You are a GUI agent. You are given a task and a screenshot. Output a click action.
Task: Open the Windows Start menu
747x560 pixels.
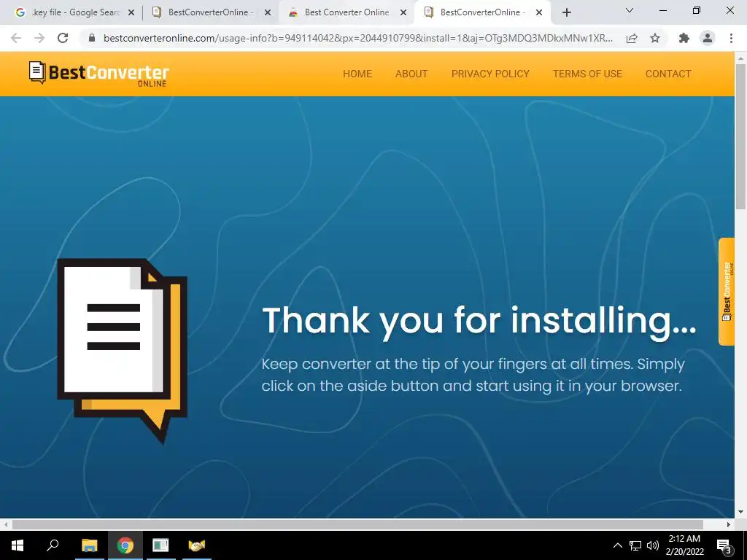point(18,545)
